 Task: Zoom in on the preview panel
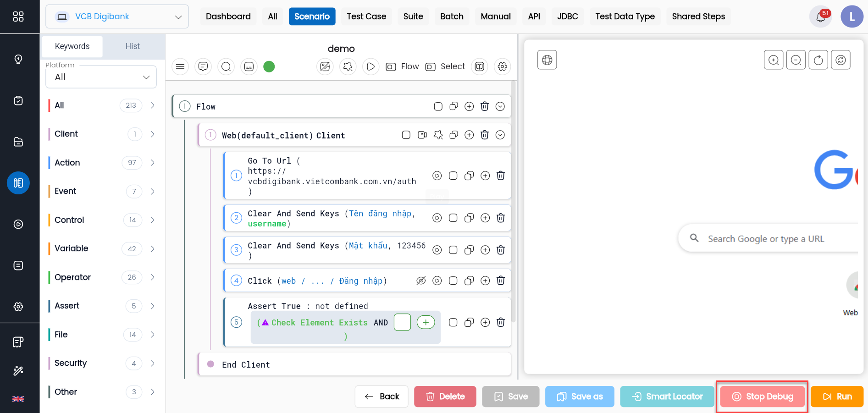pyautogui.click(x=774, y=60)
